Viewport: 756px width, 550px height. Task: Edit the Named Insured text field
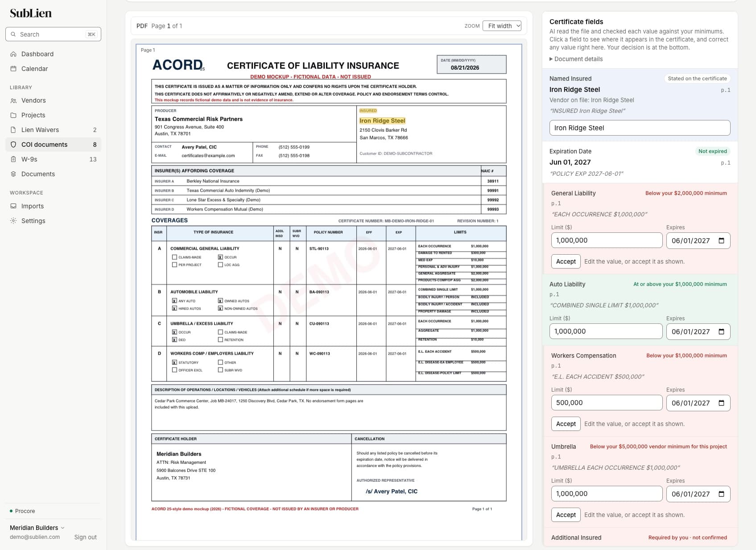(x=640, y=128)
